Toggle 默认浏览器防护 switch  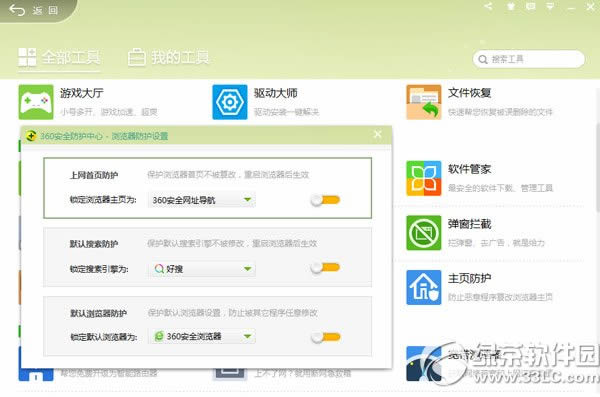[325, 337]
